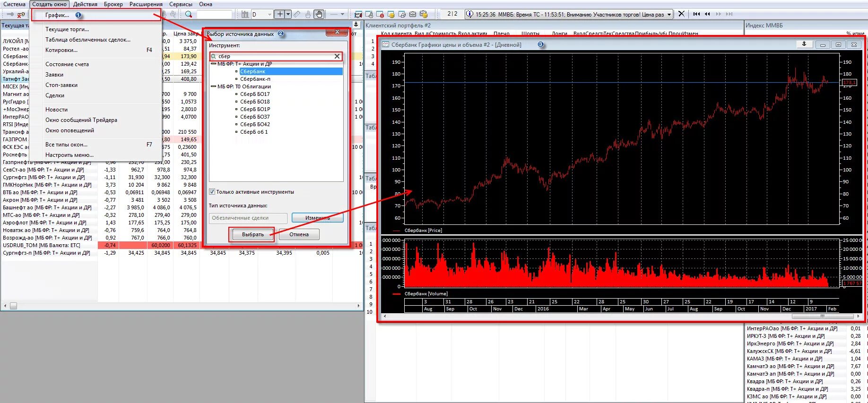
Task: Open the Действия menu
Action: [x=85, y=4]
